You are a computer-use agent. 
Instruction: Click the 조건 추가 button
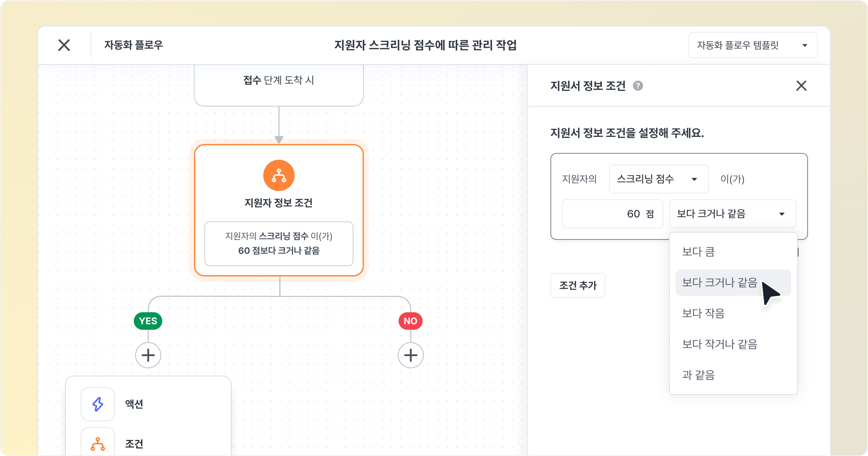click(578, 286)
